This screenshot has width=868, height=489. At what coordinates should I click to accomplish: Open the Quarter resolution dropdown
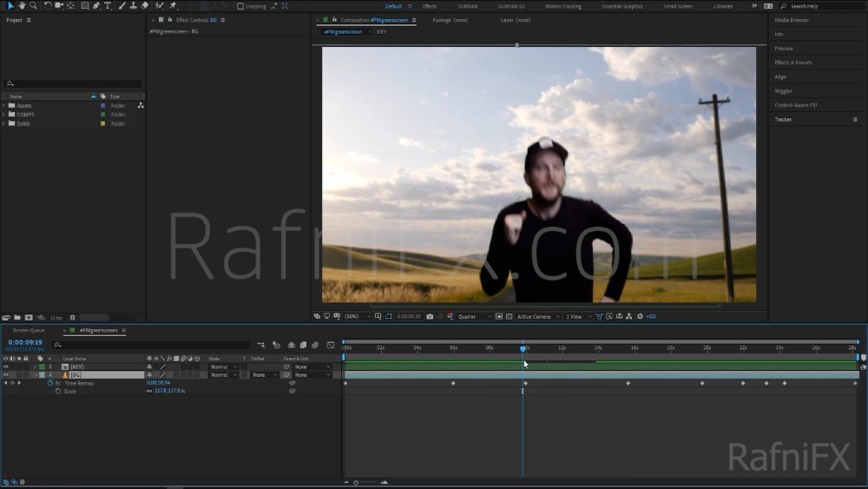[475, 316]
